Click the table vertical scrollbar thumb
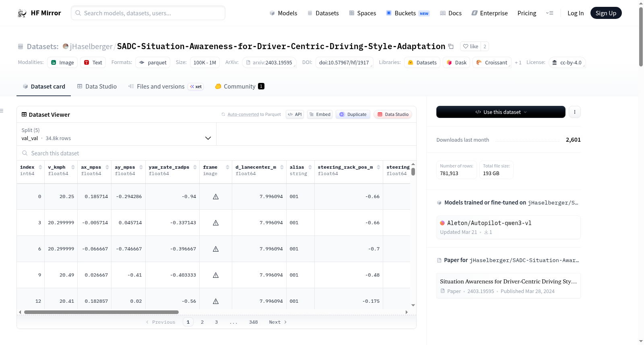The height and width of the screenshot is (345, 644). 413,171
